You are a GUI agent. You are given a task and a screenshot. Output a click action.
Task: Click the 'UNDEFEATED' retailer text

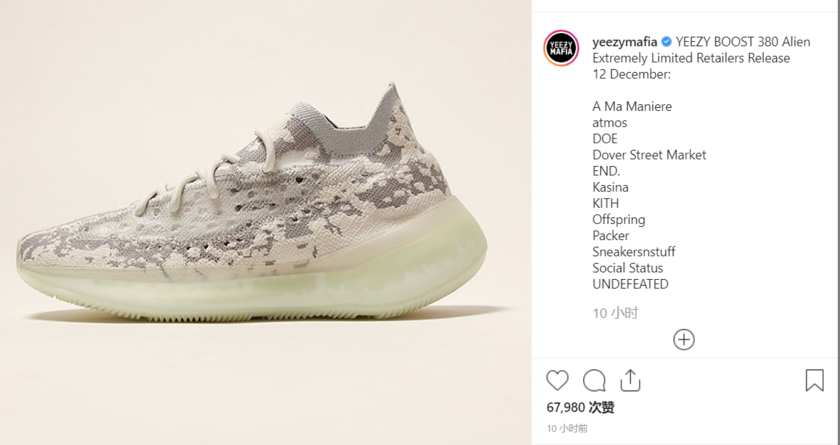click(631, 284)
